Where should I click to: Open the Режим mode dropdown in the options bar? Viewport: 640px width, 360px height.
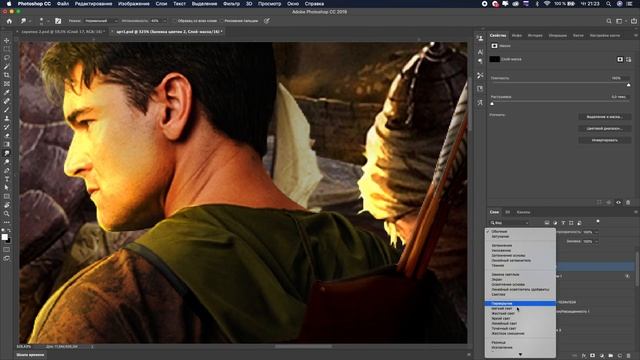pyautogui.click(x=102, y=21)
